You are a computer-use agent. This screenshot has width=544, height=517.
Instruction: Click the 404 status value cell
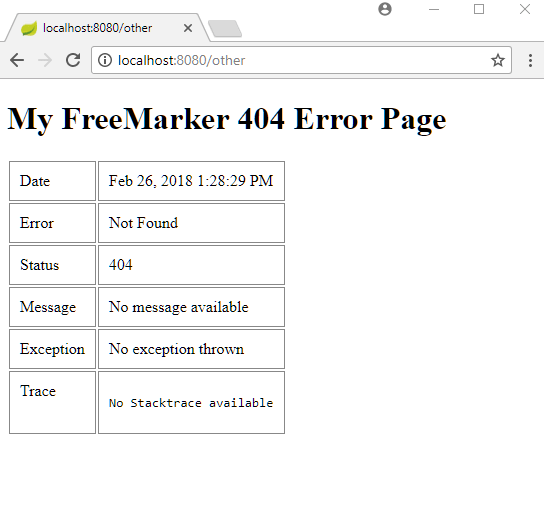192,265
